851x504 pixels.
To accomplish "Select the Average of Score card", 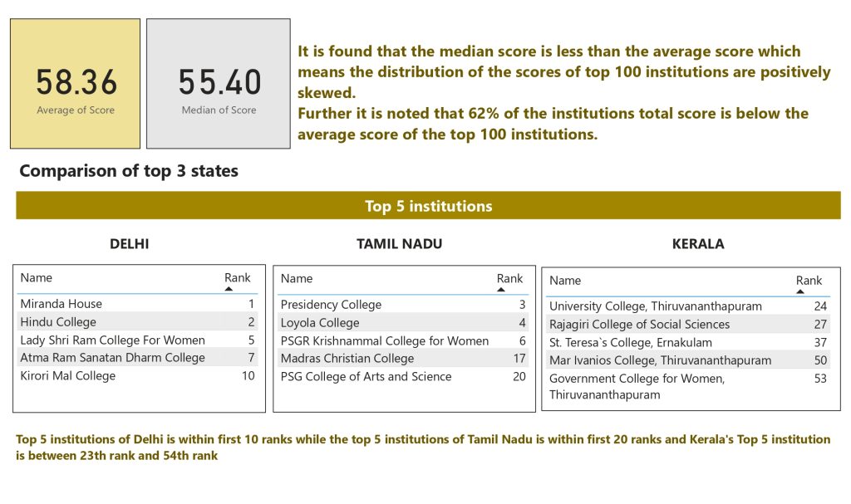I will click(x=76, y=84).
